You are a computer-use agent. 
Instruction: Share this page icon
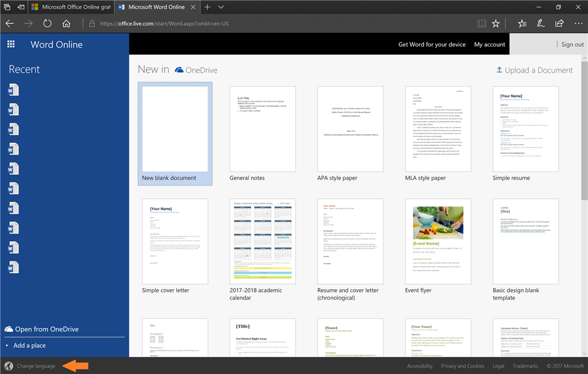[559, 24]
